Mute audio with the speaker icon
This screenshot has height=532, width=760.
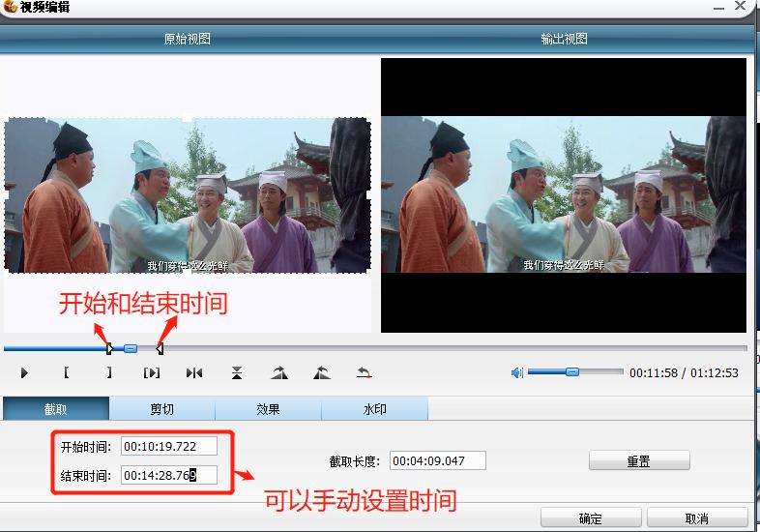click(517, 372)
